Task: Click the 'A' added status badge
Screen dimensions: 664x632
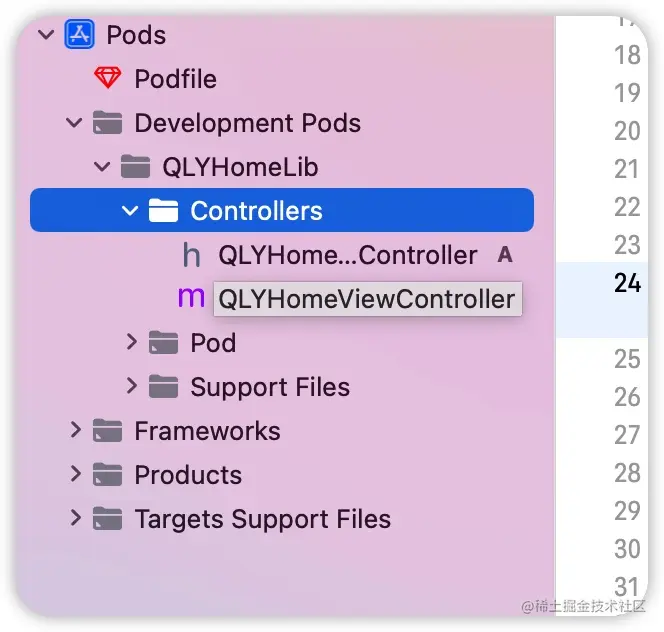Action: [505, 255]
